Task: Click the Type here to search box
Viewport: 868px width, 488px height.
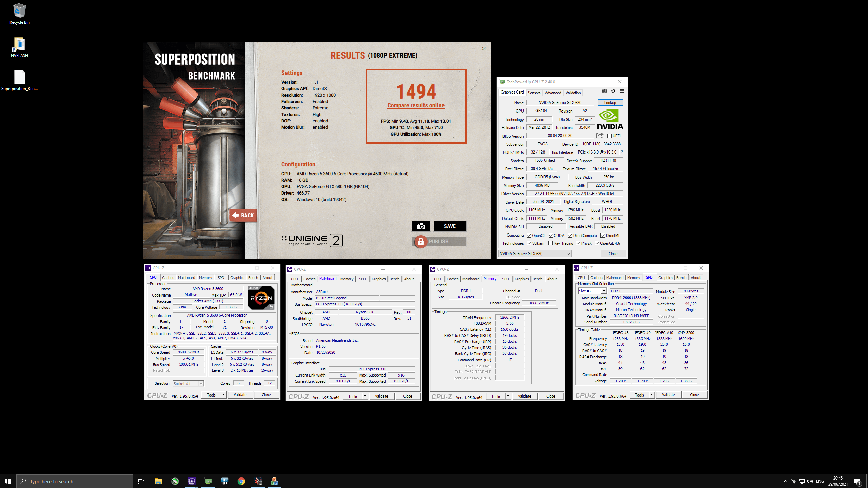Action: click(75, 481)
